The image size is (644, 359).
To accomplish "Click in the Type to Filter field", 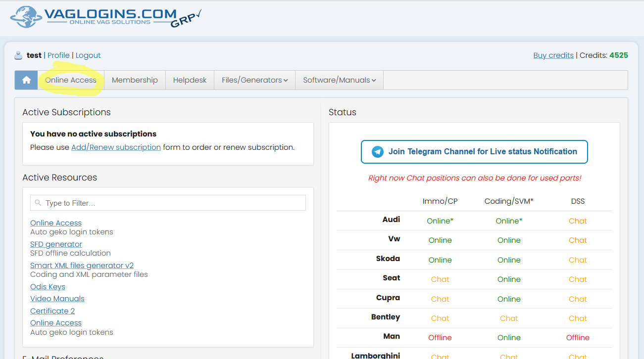I will coord(168,203).
